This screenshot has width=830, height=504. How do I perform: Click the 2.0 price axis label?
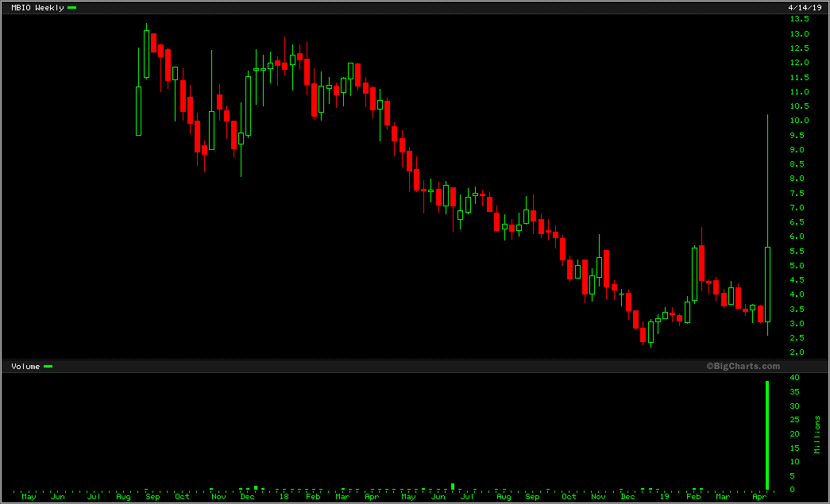[797, 352]
